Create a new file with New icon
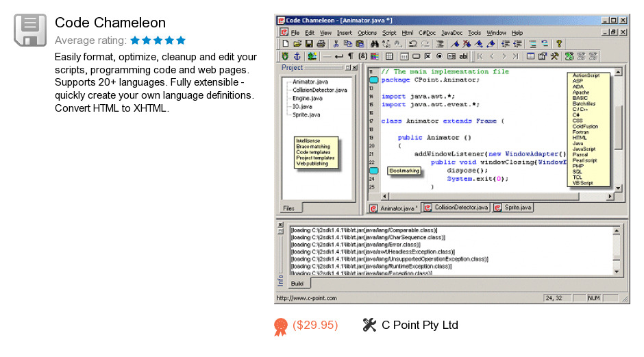The image size is (644, 357). coord(286,44)
